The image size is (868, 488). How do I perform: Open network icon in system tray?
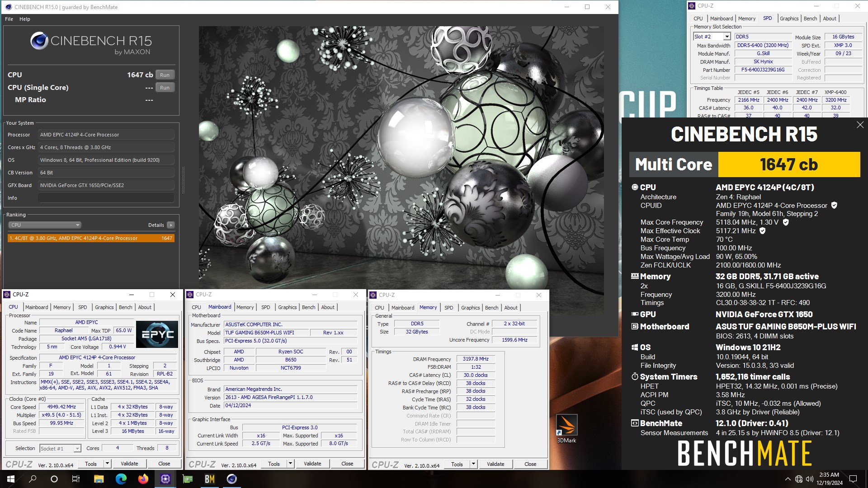click(799, 479)
